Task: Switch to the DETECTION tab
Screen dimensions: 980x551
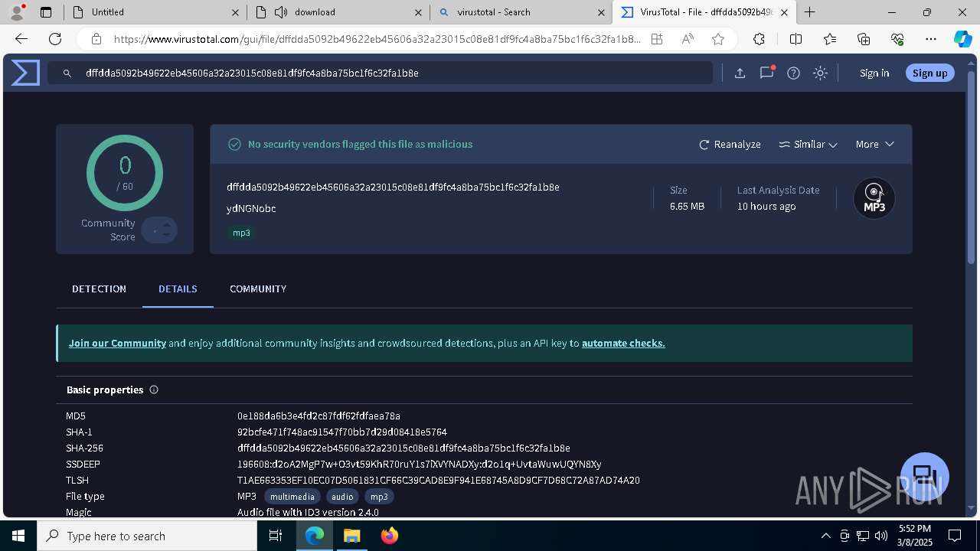Action: click(99, 289)
